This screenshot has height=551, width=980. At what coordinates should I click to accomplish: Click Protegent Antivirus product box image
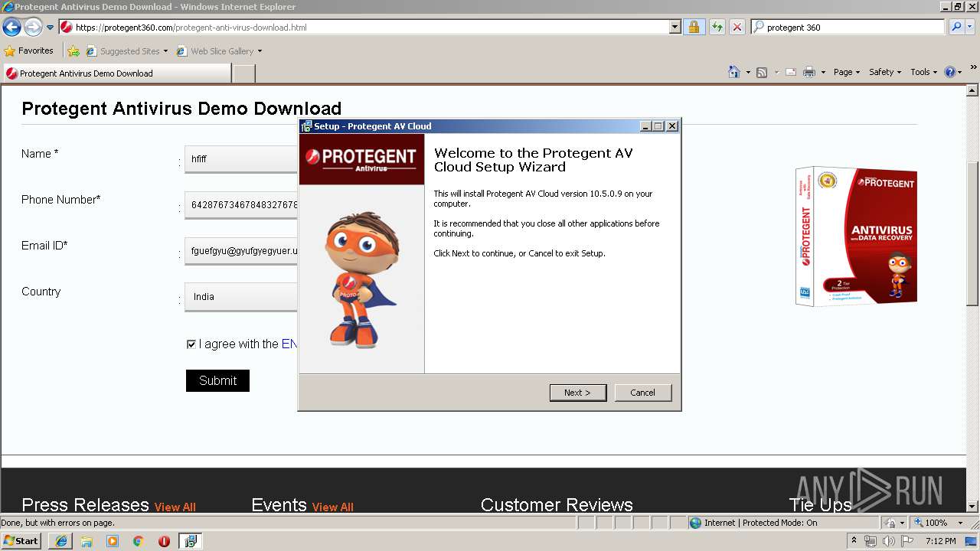[856, 236]
